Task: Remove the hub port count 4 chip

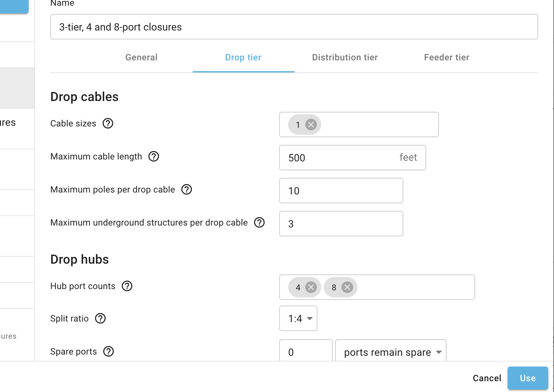Action: click(311, 287)
